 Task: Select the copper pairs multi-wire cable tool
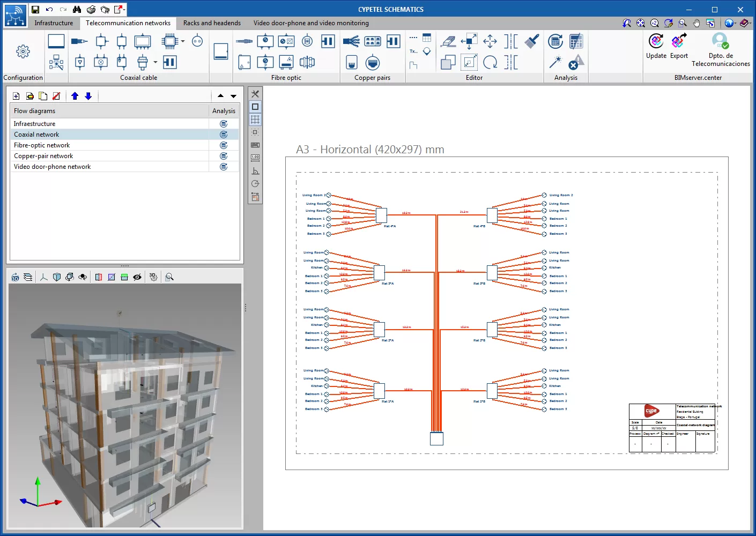pyautogui.click(x=351, y=41)
